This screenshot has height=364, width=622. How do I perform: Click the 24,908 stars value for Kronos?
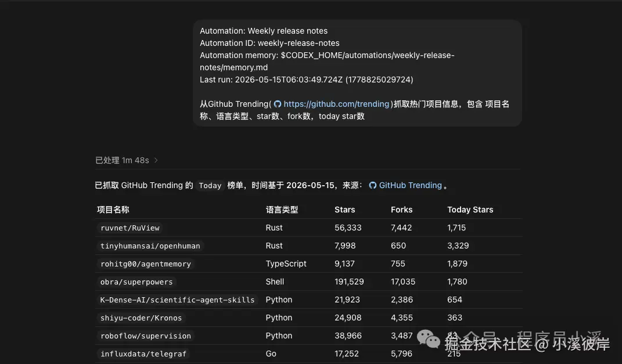pyautogui.click(x=348, y=318)
